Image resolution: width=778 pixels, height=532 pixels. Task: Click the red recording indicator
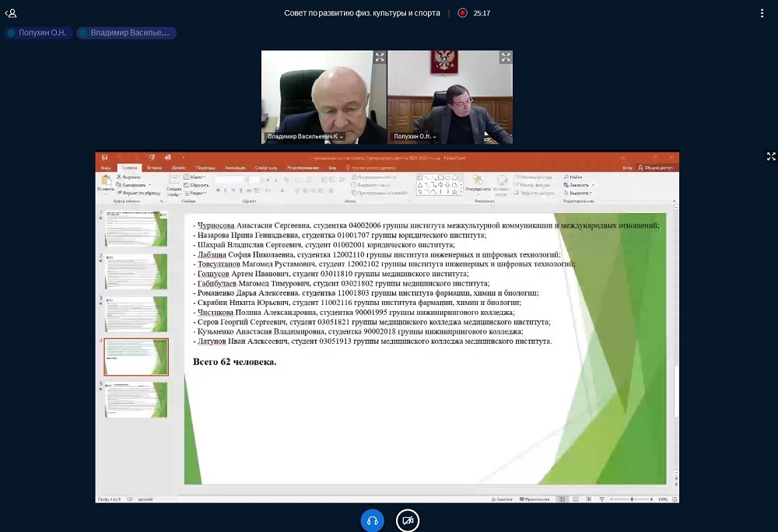462,13
